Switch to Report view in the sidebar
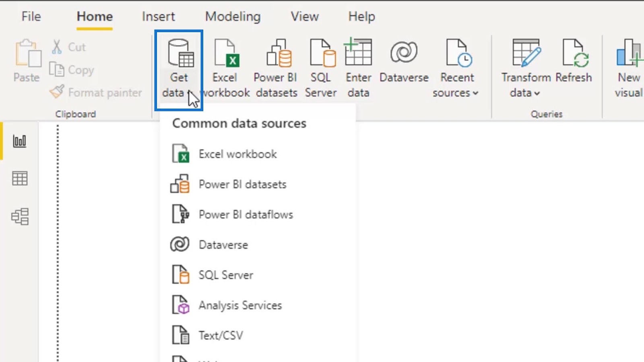644x362 pixels. (20, 141)
